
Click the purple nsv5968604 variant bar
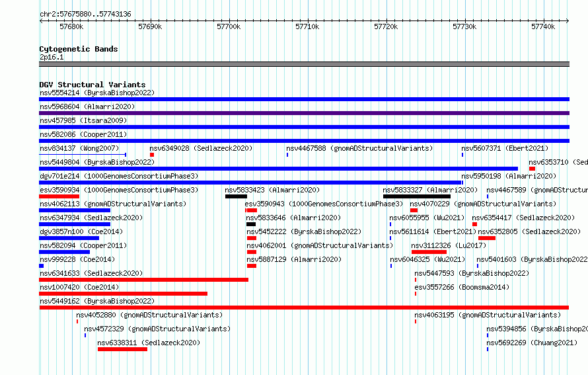pyautogui.click(x=304, y=113)
